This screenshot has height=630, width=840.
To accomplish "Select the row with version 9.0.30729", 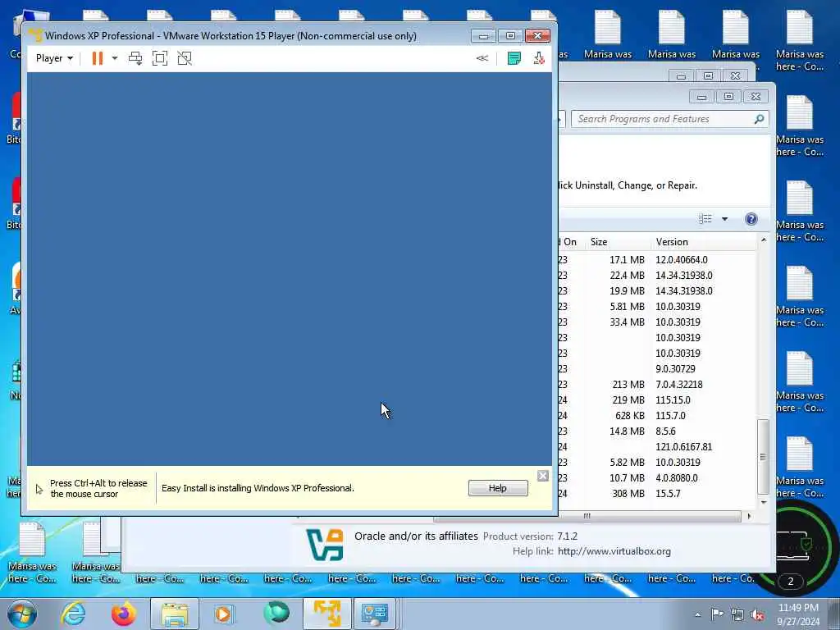I will click(x=657, y=368).
